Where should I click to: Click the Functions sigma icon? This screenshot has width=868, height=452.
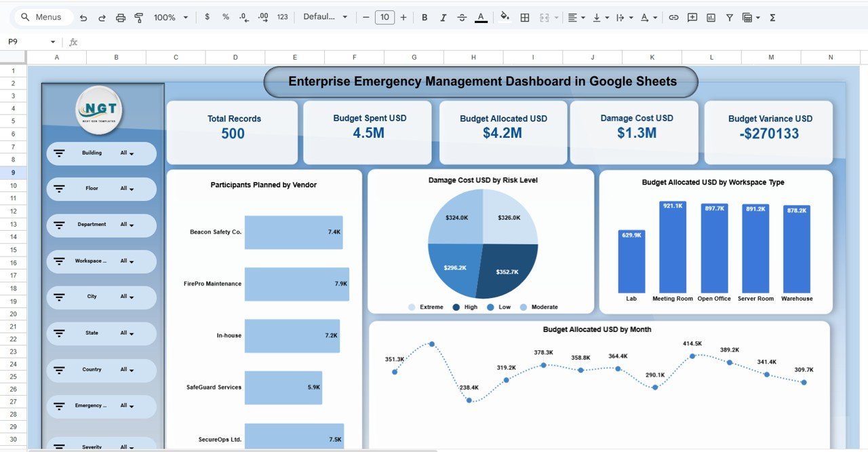(772, 17)
